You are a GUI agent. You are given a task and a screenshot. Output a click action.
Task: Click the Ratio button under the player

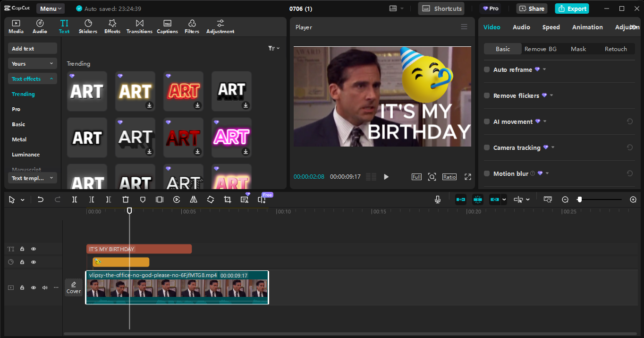(x=449, y=176)
